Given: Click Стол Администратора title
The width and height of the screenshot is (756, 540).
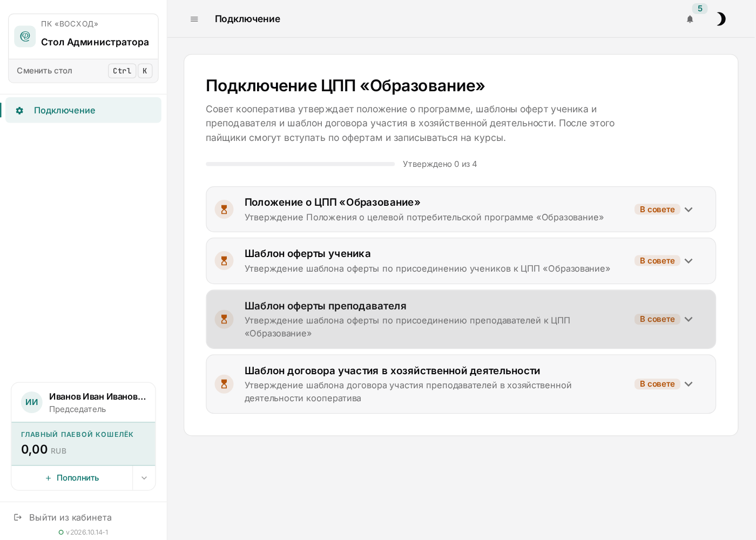Looking at the screenshot, I should [x=95, y=42].
